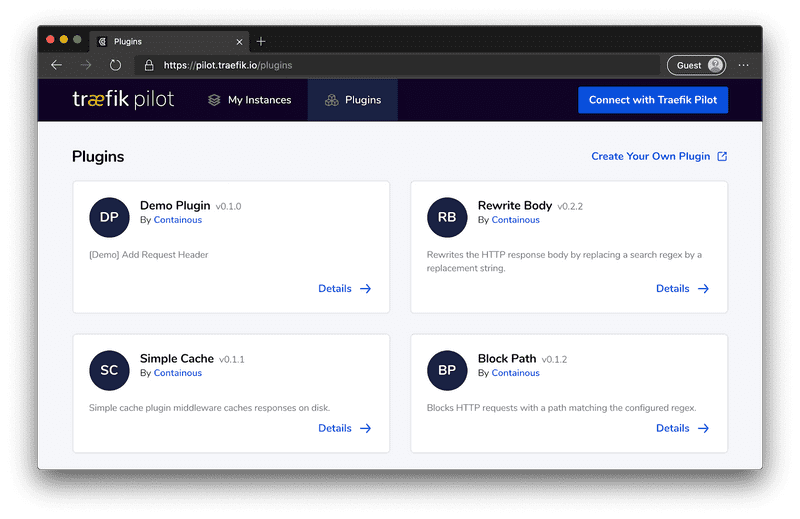Open the My Instances nav item

coord(249,100)
